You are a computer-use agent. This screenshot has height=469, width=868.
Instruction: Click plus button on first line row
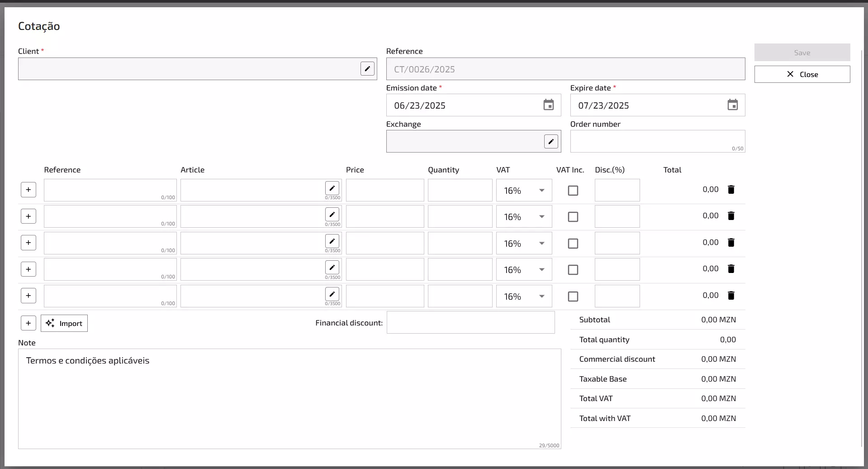(x=28, y=190)
